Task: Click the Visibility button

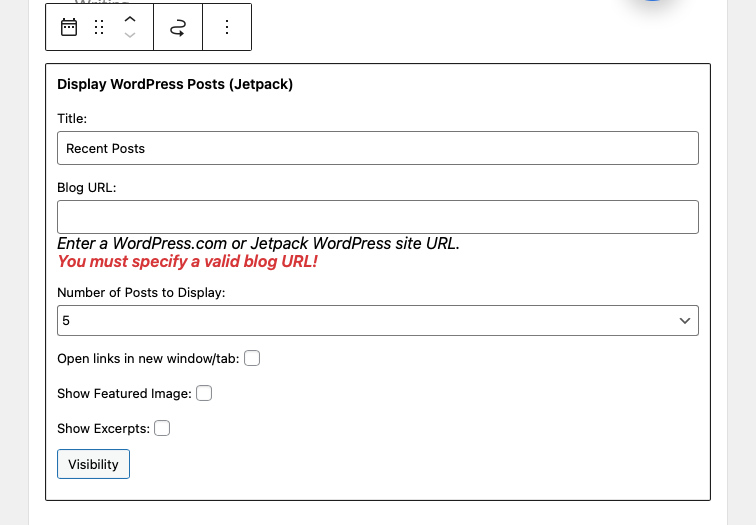Action: pyautogui.click(x=94, y=464)
